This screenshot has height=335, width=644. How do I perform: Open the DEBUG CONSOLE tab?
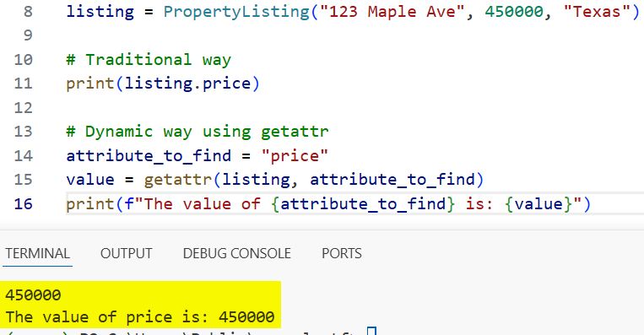point(237,253)
